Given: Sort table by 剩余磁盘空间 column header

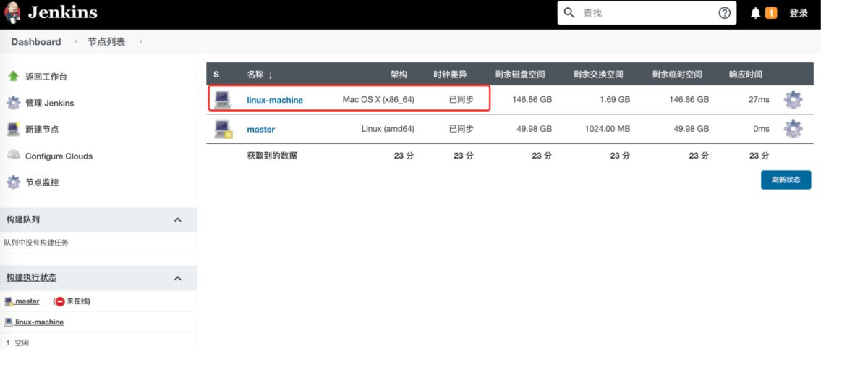Looking at the screenshot, I should [520, 75].
